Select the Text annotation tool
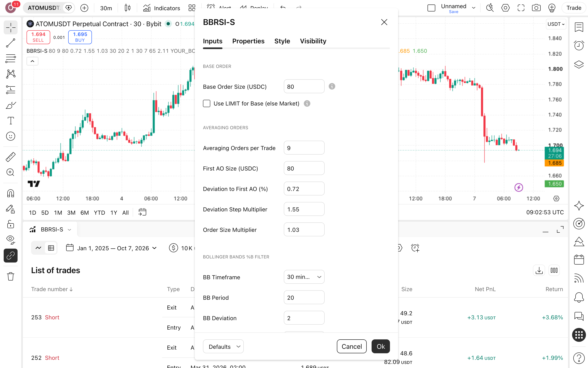Screen dimensions: 588x368 click(x=10, y=121)
